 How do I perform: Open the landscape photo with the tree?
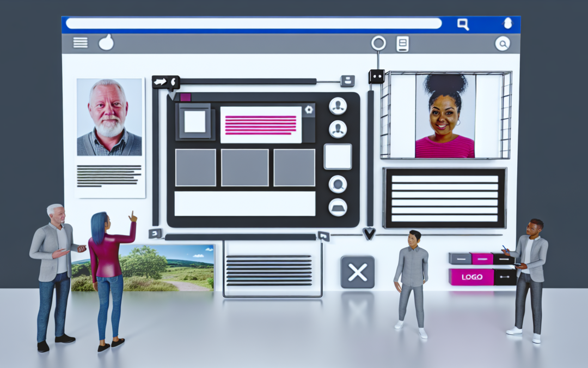coord(143,267)
